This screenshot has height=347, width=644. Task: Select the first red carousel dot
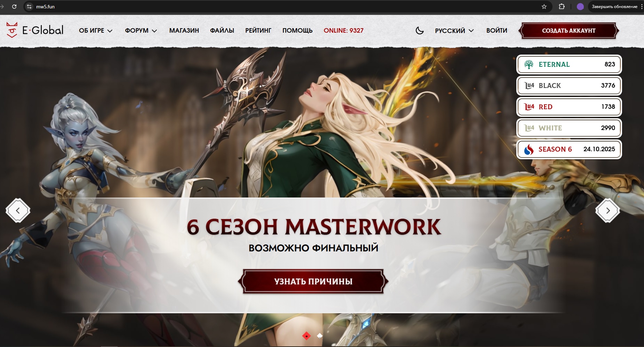307,336
